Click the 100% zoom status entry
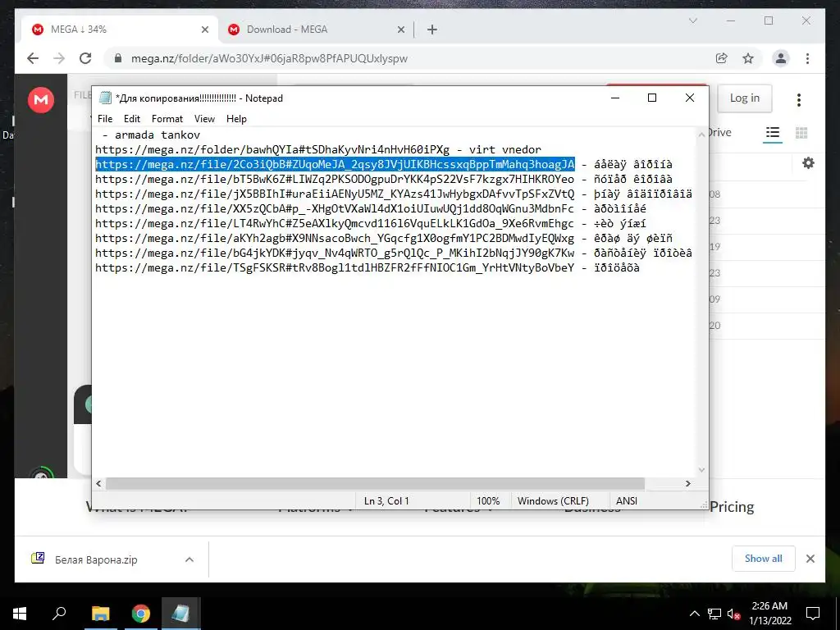The width and height of the screenshot is (840, 630). coord(488,501)
